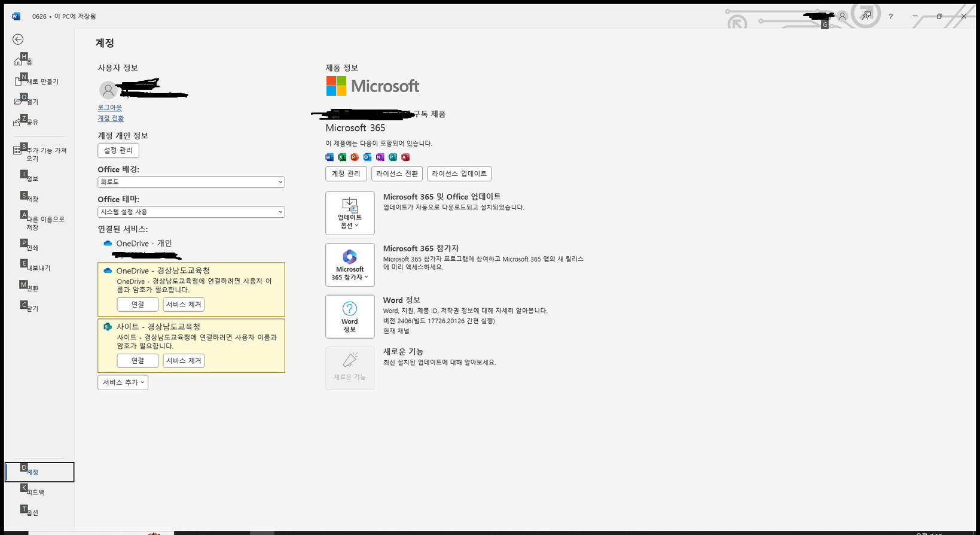Click the 라이선스 전환 button
980x535 pixels.
tap(397, 174)
